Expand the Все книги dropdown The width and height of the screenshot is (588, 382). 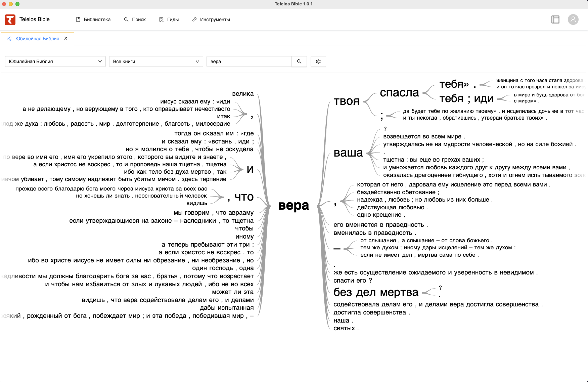coord(156,61)
